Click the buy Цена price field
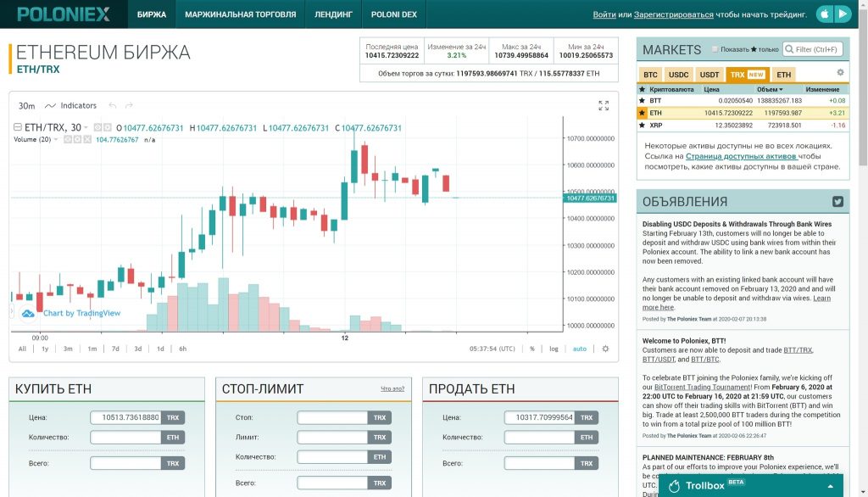The image size is (868, 497). (125, 418)
